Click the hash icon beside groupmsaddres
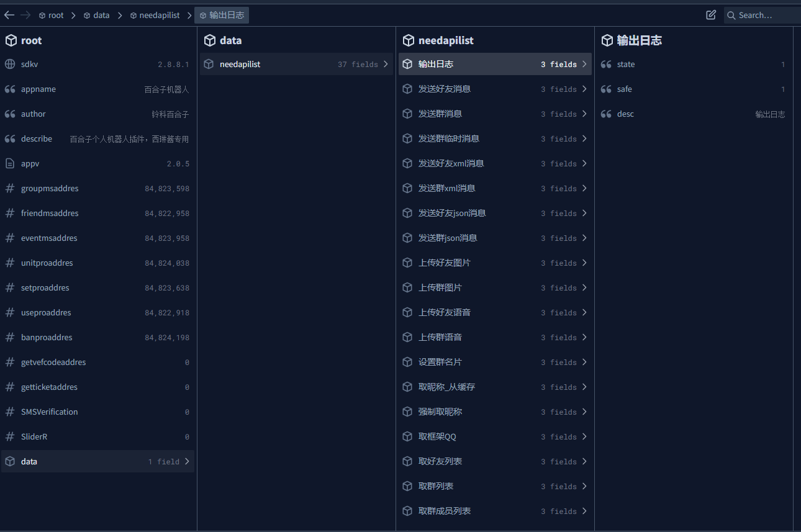This screenshot has height=532, width=801. click(10, 188)
